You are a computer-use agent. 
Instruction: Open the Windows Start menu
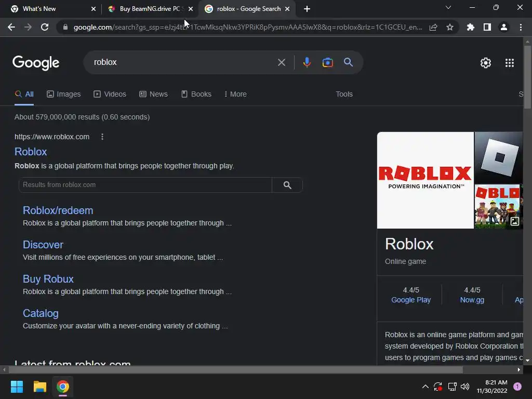(17, 387)
